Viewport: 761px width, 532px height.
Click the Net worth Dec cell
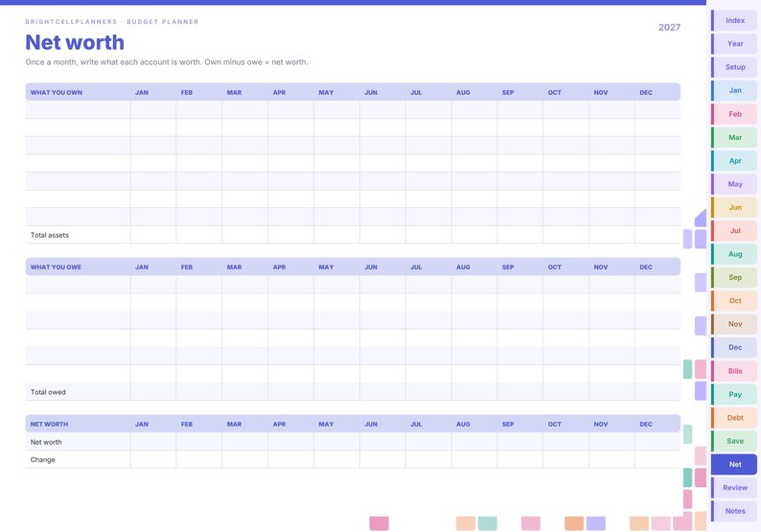click(657, 442)
